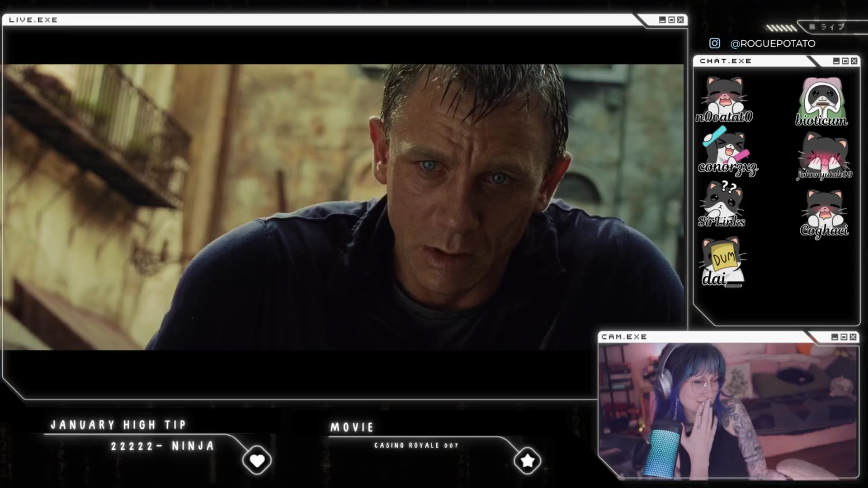Maximize the CAM.EXE window

[844, 337]
